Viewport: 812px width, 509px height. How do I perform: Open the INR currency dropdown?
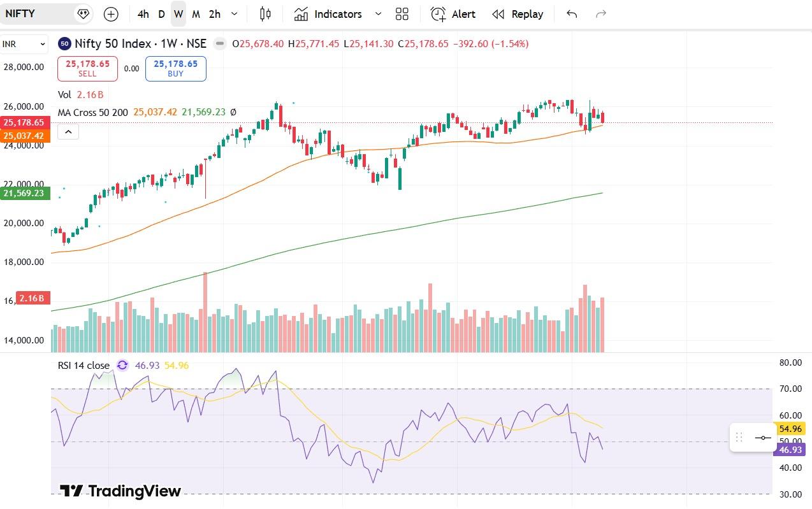coord(24,44)
